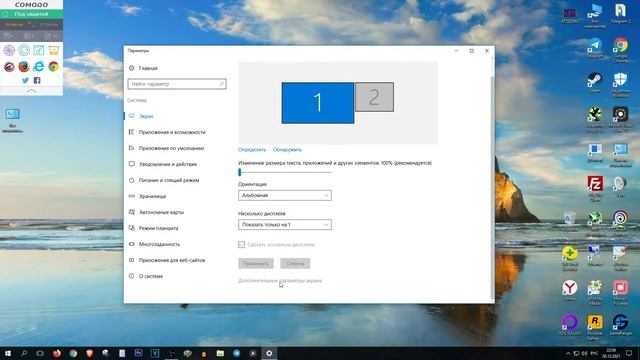
Task: Open 'Дополнительные параметры экрана' link
Action: coord(280,281)
